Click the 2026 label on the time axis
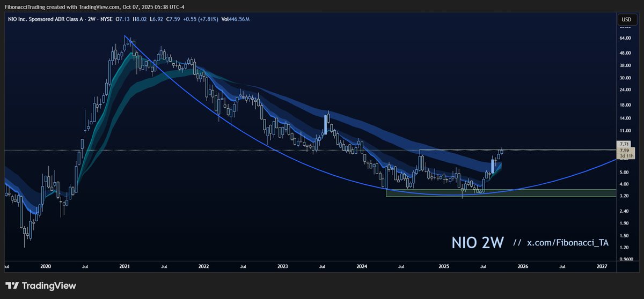Viewport: 644px width, 299px height. pyautogui.click(x=523, y=266)
